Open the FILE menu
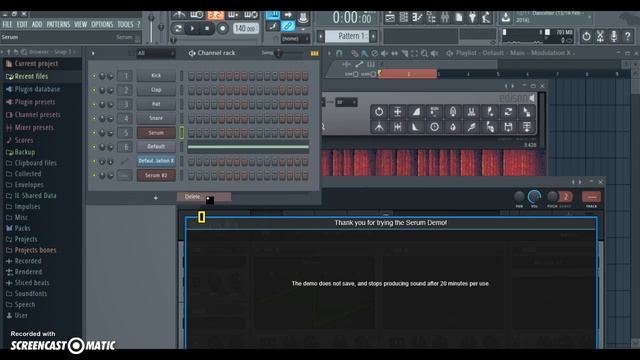The image size is (640, 360). tap(7, 24)
